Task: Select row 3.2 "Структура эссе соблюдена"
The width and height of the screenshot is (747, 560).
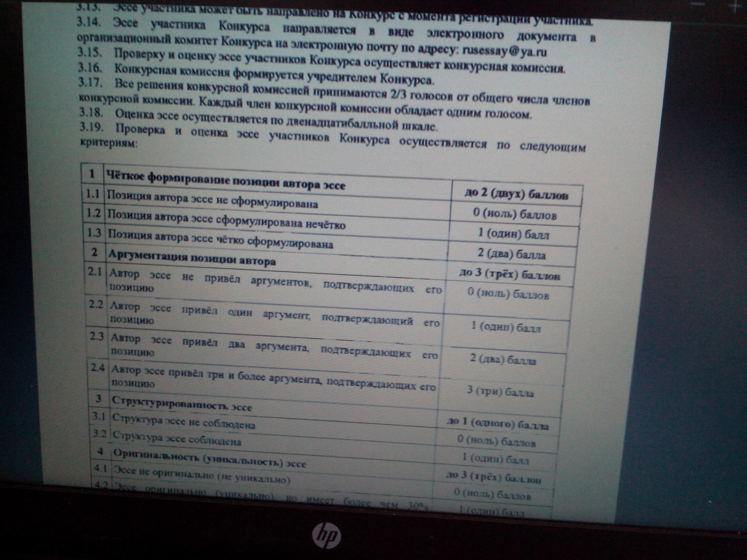Action: click(x=177, y=439)
